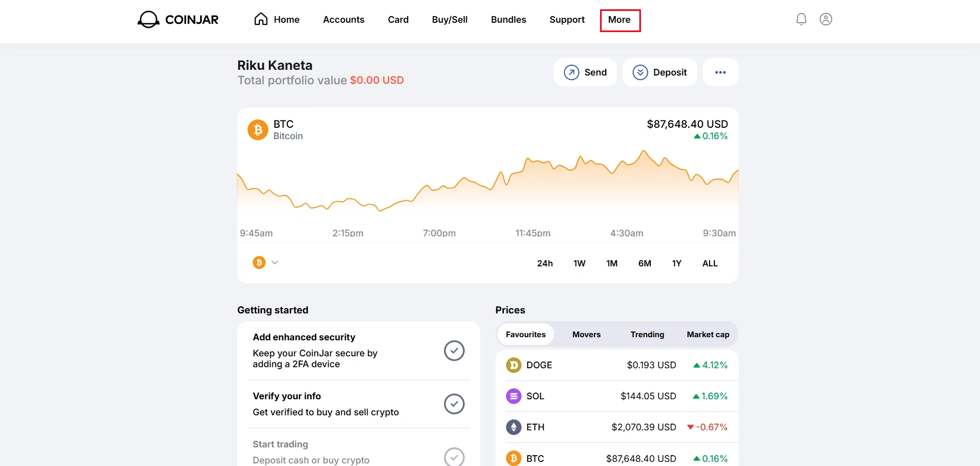The width and height of the screenshot is (980, 466).
Task: Click the 0.16% change in chart header
Action: [711, 136]
